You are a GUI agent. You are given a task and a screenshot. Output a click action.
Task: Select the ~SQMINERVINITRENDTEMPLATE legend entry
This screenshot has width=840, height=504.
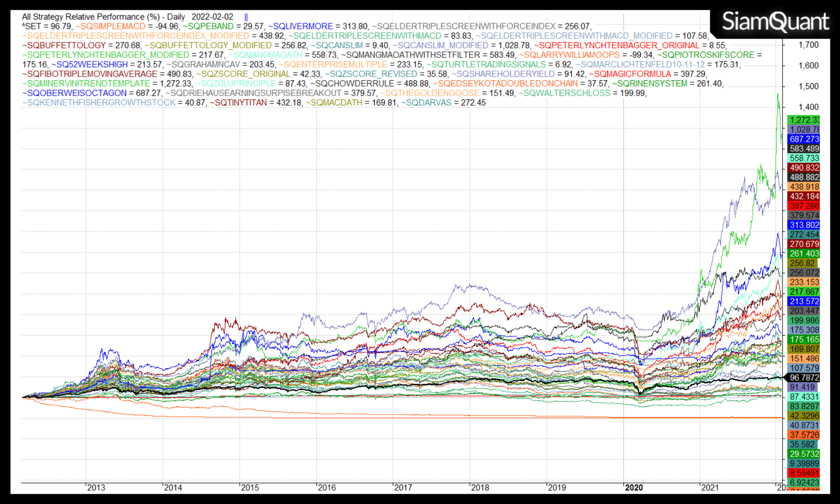coord(86,84)
